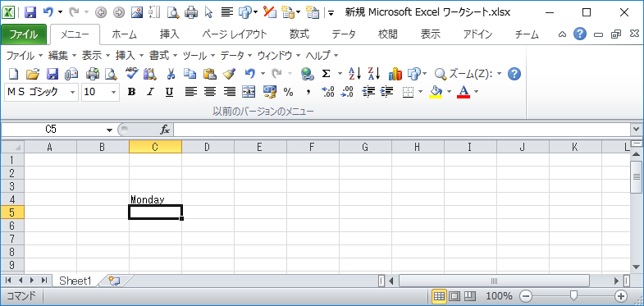644x306 pixels.
Task: Insert a chart using the bar chart icon
Action: point(395,74)
